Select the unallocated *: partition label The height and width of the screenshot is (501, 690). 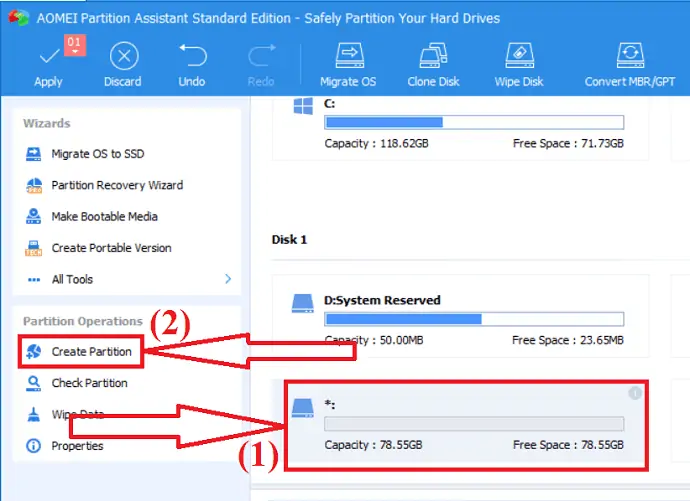coord(330,404)
